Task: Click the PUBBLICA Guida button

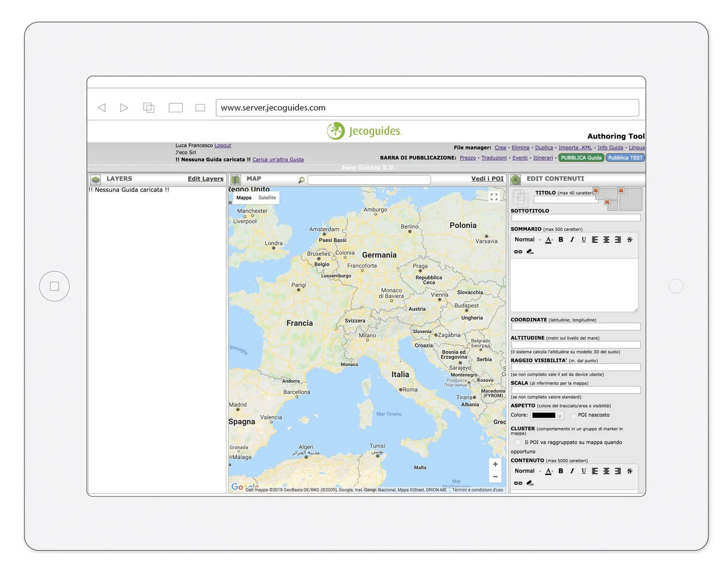Action: click(581, 158)
